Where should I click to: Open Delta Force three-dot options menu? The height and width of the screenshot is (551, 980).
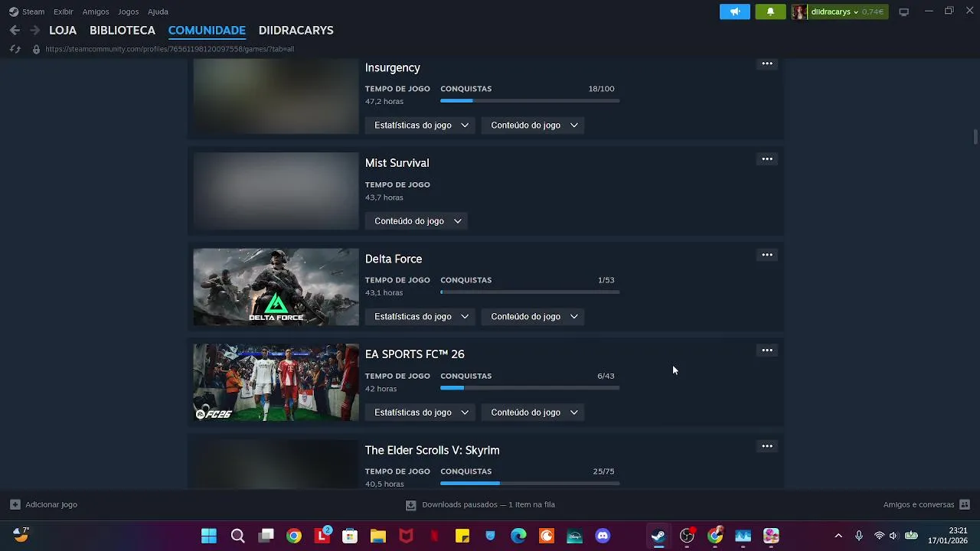click(766, 255)
